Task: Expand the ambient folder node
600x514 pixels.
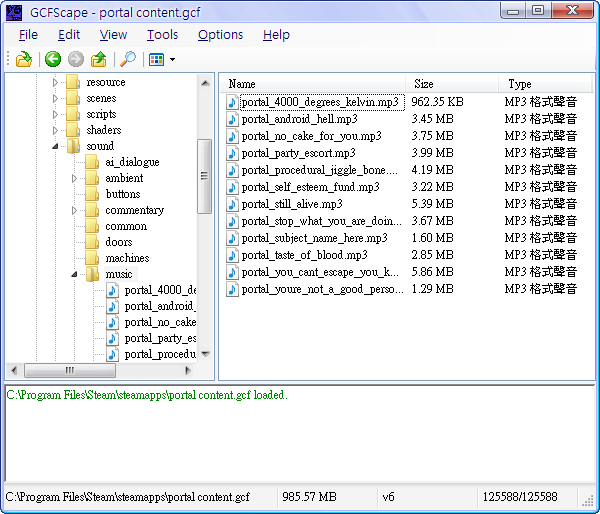Action: 74,178
